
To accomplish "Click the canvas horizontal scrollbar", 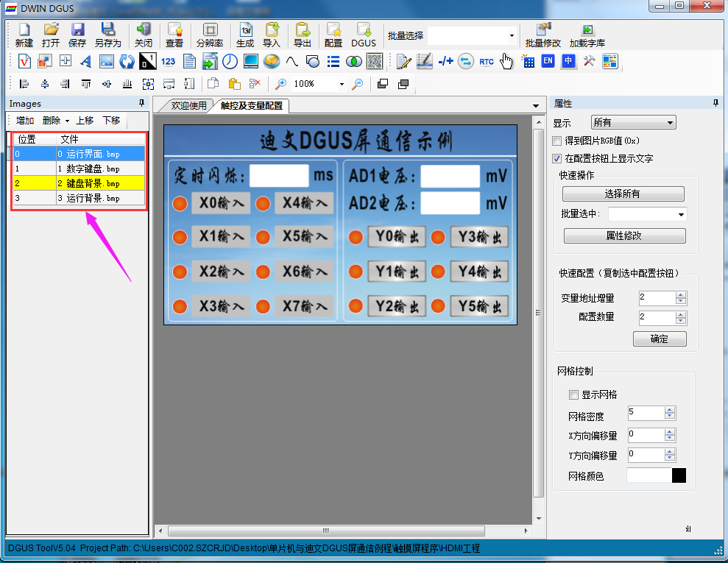I will pyautogui.click(x=326, y=531).
